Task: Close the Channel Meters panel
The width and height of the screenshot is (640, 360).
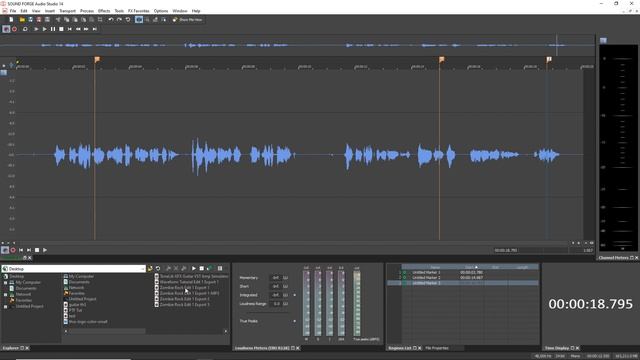Action: click(x=637, y=258)
